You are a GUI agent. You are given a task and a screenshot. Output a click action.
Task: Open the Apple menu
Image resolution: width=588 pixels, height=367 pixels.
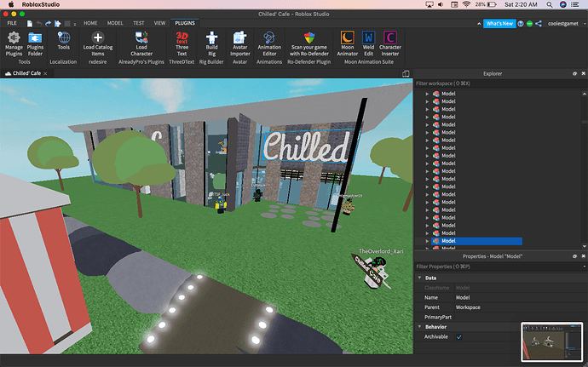tap(11, 4)
